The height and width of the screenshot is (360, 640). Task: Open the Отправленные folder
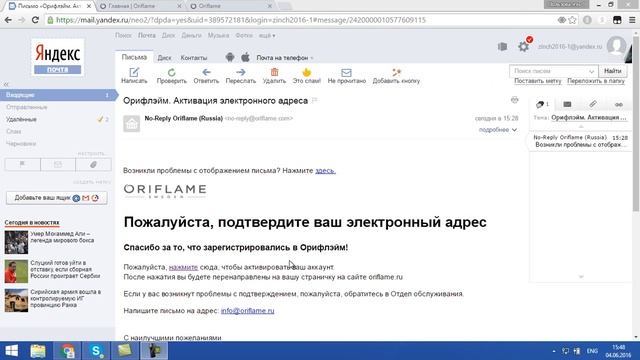click(27, 107)
